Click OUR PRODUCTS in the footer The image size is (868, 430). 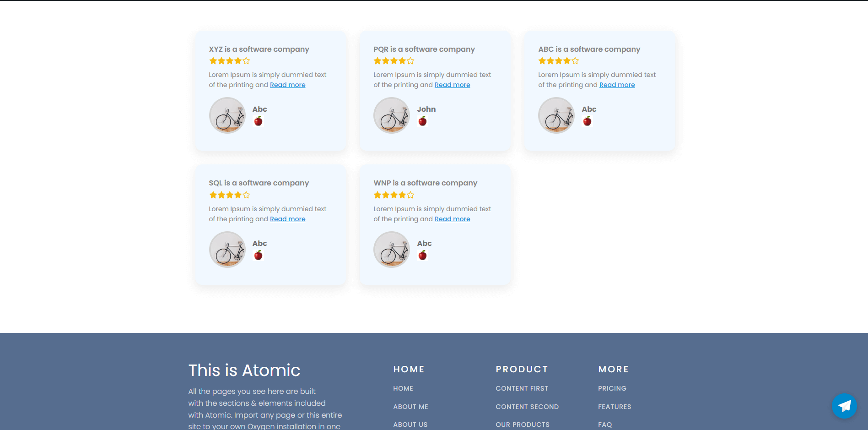[x=523, y=425]
